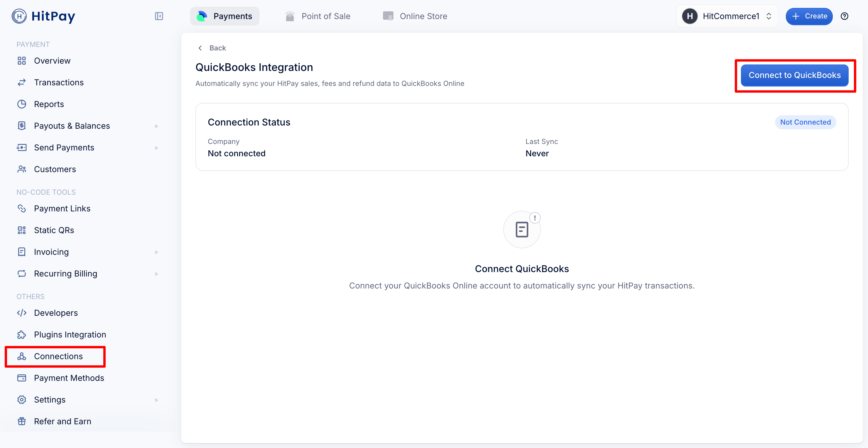Click the HitPay logo icon
868x448 pixels.
click(19, 16)
